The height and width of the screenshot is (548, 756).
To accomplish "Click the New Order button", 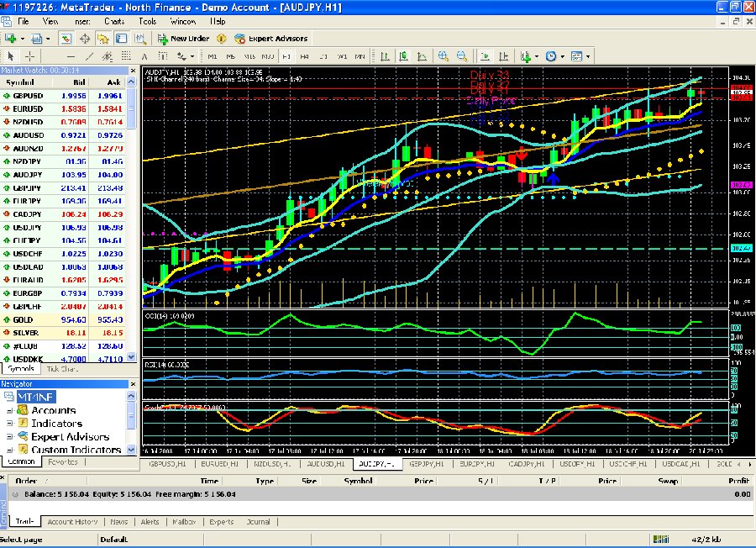I will click(x=184, y=39).
